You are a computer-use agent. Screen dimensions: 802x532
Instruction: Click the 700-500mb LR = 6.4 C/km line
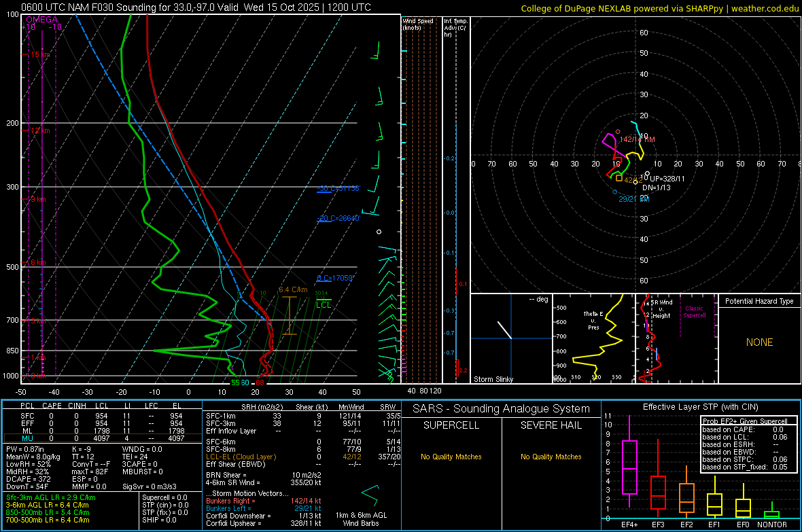[x=48, y=520]
